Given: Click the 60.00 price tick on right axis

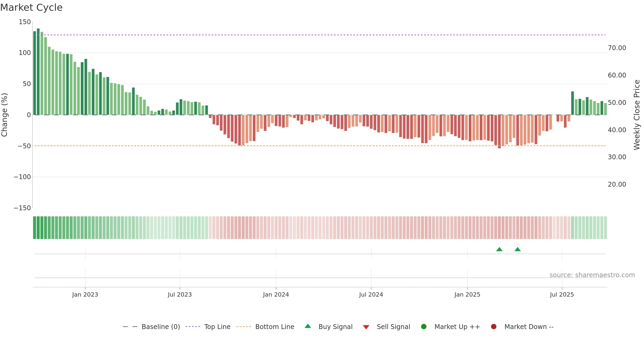Looking at the screenshot, I should tap(617, 75).
